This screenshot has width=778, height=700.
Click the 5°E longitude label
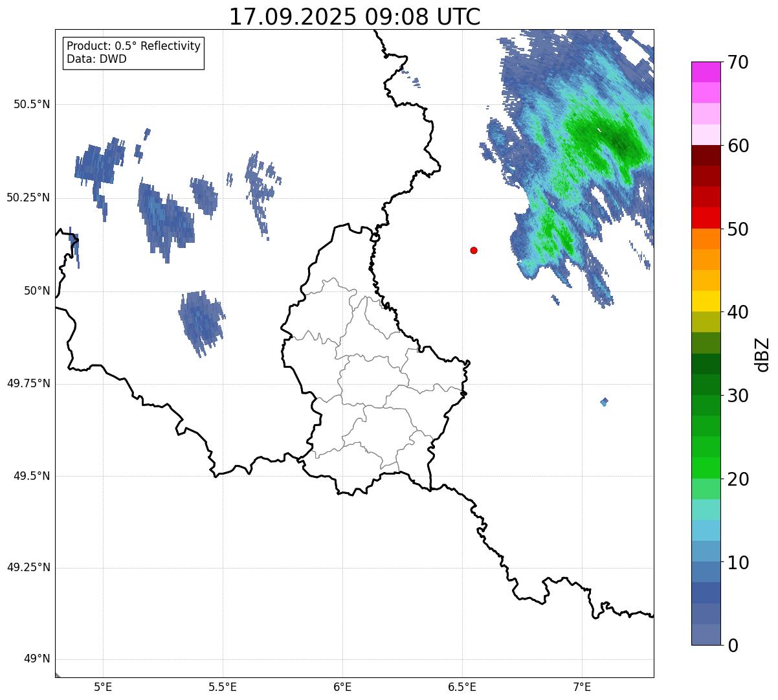(103, 687)
